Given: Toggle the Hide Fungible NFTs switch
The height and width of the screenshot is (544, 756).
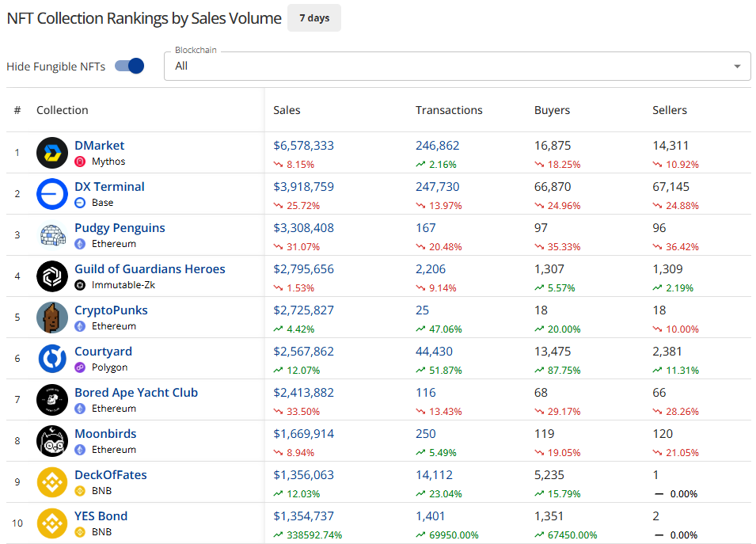Looking at the screenshot, I should pyautogui.click(x=130, y=66).
